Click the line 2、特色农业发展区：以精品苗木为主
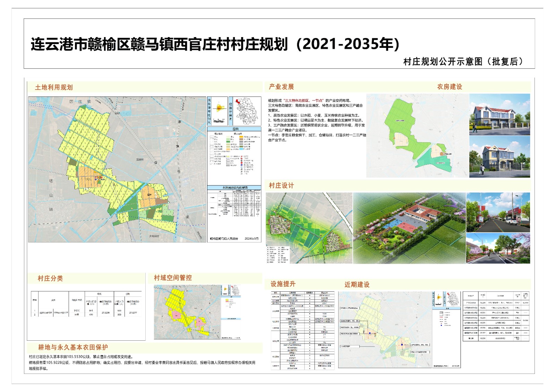This screenshot has width=555, height=392. point(316,120)
